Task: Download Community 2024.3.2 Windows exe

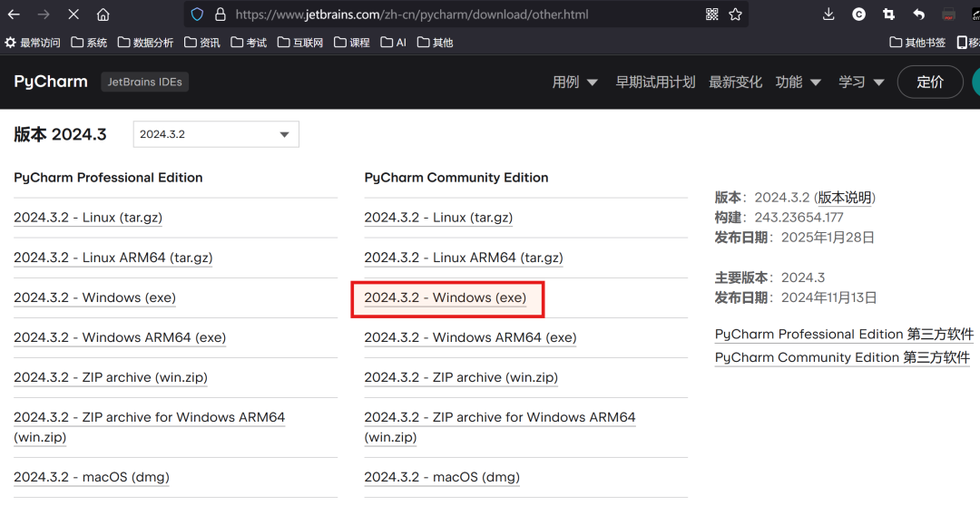Action: [x=446, y=297]
